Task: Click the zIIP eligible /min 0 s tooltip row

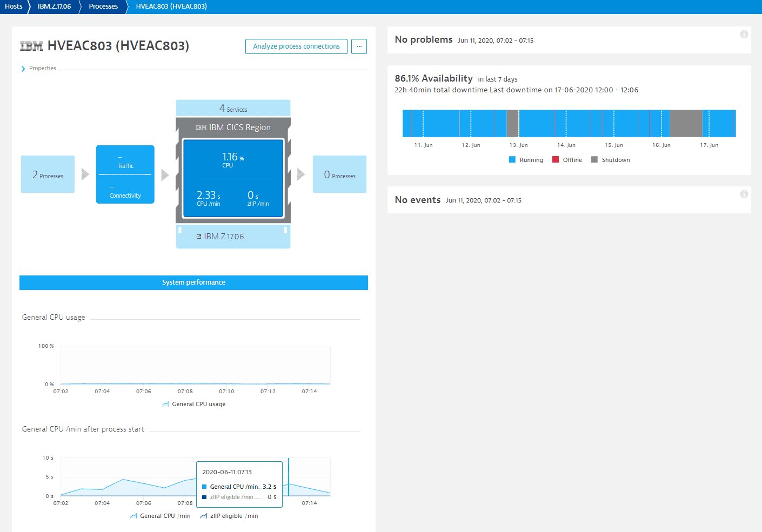Action: (239, 497)
